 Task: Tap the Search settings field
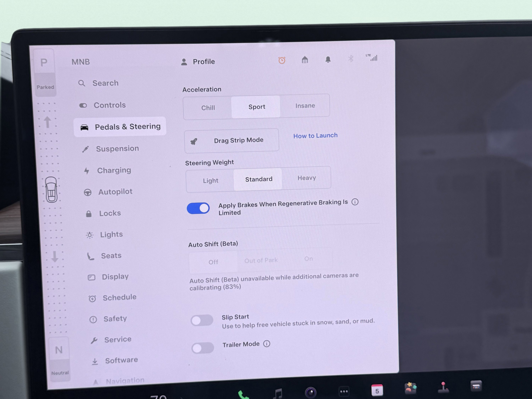105,83
